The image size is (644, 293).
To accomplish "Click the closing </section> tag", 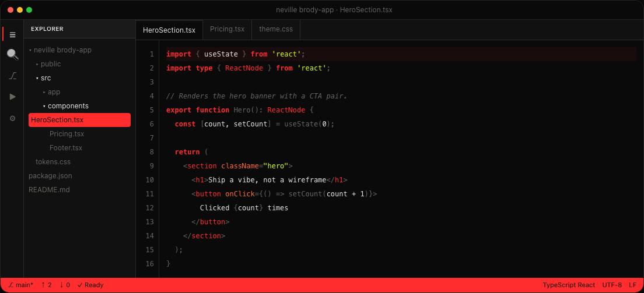I will pyautogui.click(x=204, y=235).
